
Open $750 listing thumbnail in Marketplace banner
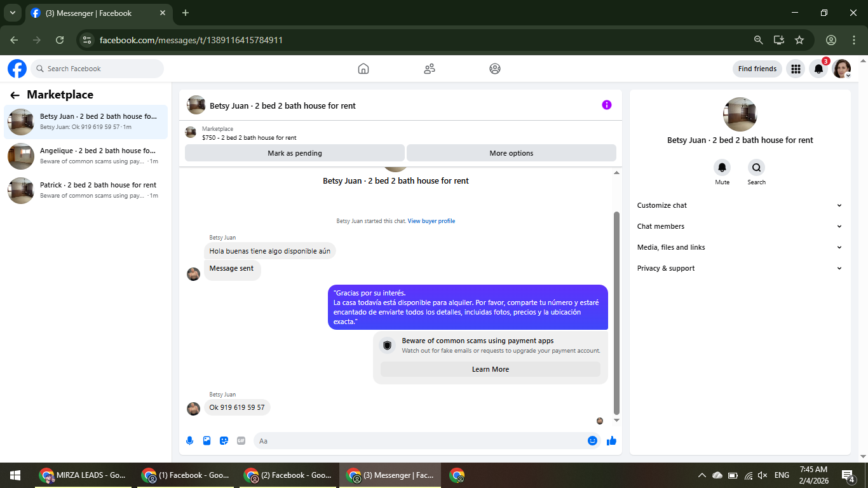191,132
